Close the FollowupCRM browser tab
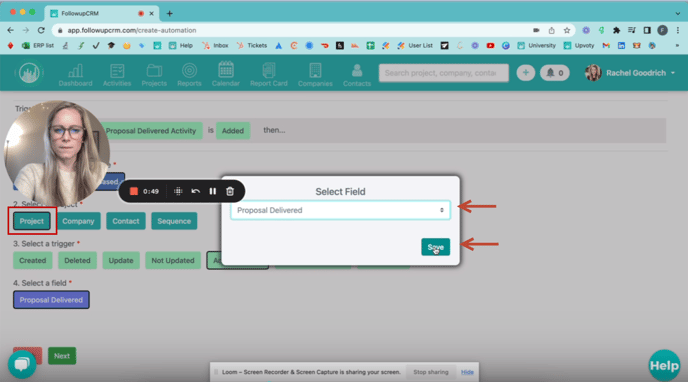This screenshot has width=688, height=382. coord(151,14)
